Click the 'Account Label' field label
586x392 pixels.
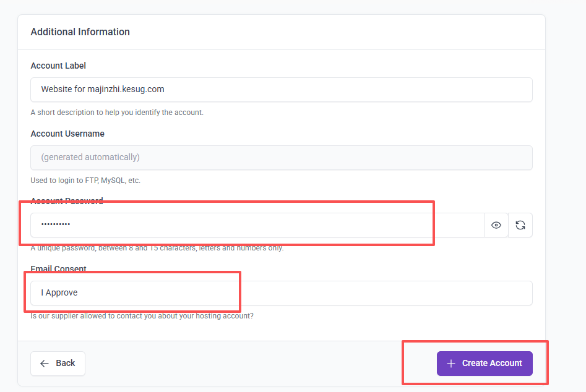point(58,66)
